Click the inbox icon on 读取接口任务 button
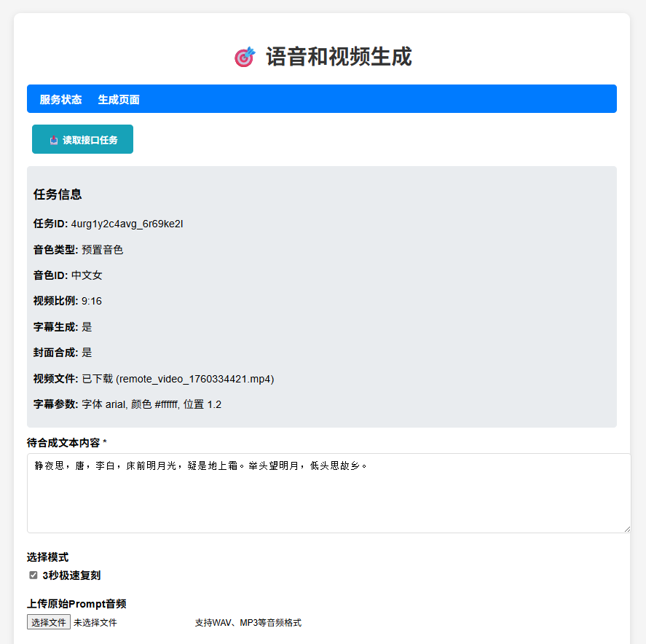 tap(53, 140)
